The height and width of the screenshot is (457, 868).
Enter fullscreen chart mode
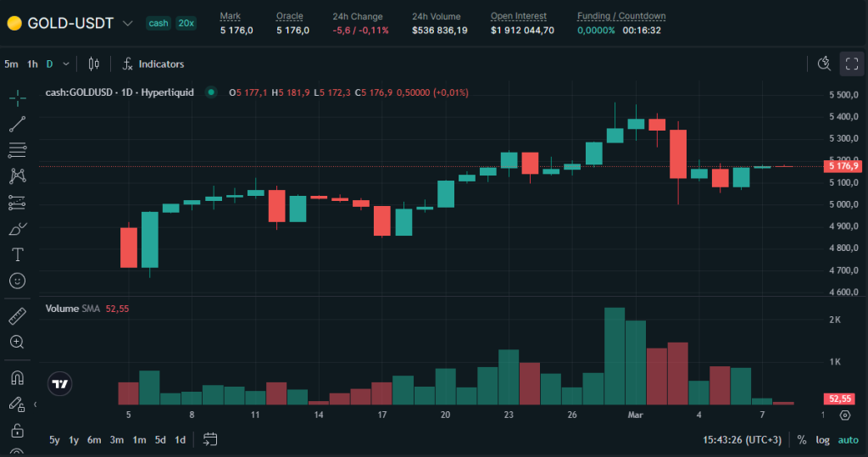pyautogui.click(x=851, y=64)
